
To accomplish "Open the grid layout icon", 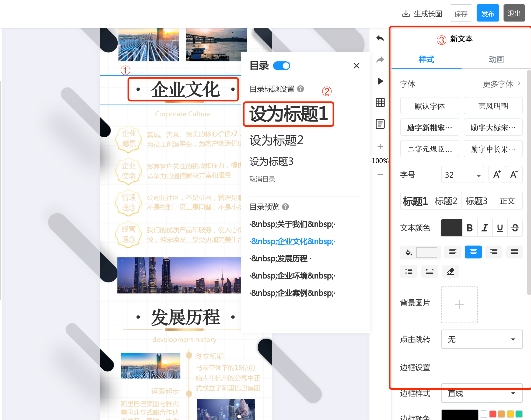I will pos(380,102).
